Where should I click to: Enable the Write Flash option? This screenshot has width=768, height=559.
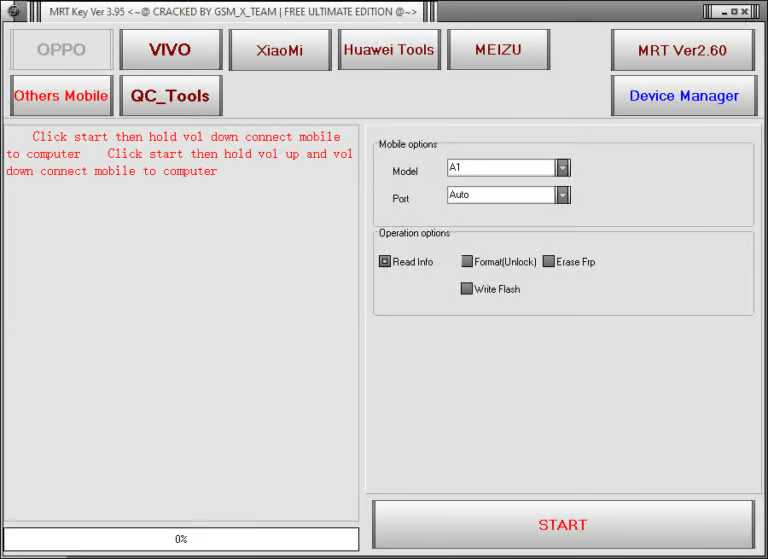(x=467, y=289)
